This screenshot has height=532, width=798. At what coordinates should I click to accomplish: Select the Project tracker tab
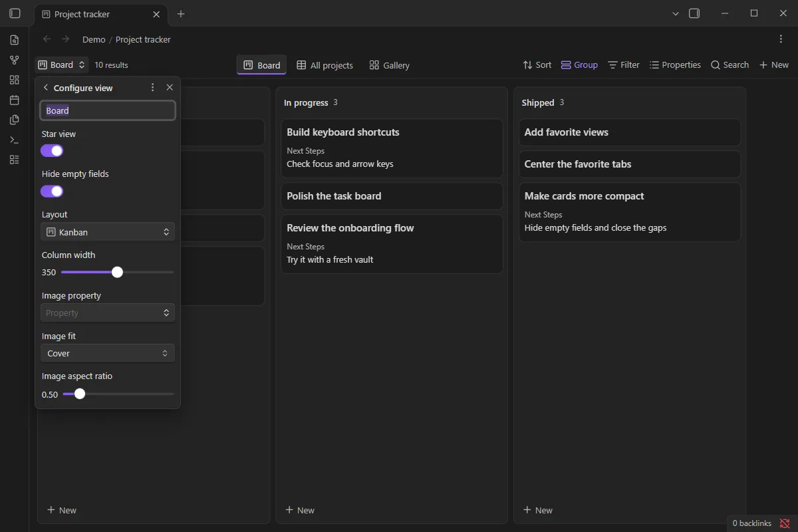[101, 14]
